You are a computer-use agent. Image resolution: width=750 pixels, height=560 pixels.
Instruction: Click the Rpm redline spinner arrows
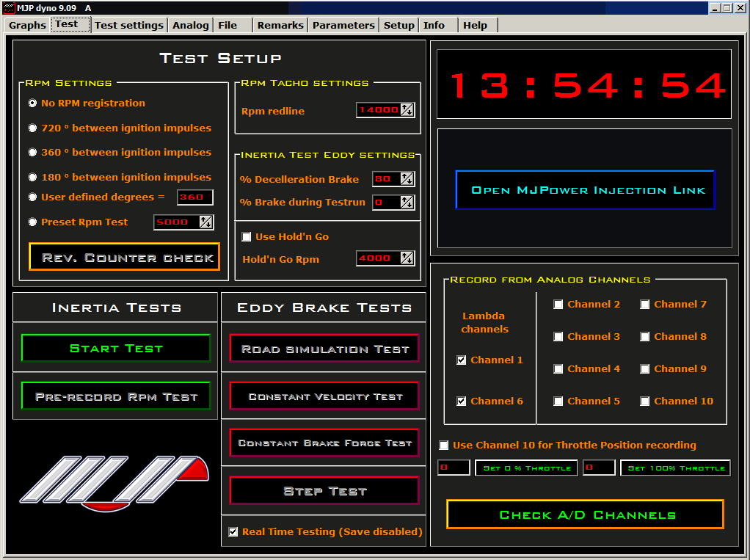(407, 110)
